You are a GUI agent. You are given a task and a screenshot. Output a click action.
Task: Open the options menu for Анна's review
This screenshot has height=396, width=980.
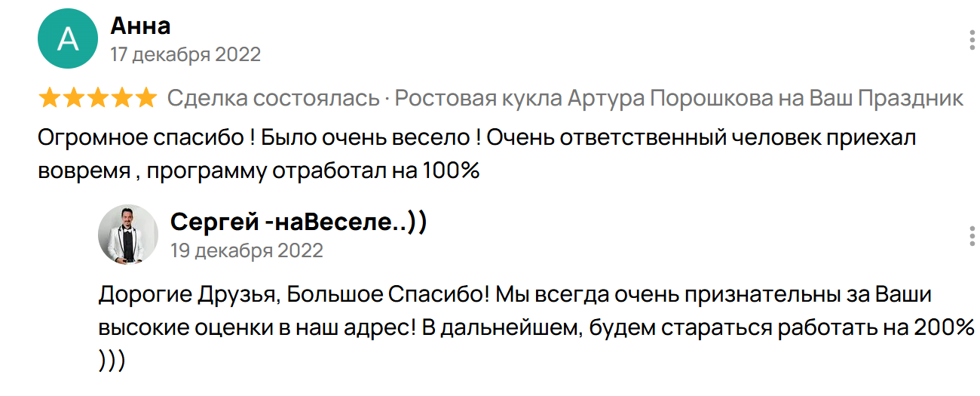coord(972,39)
